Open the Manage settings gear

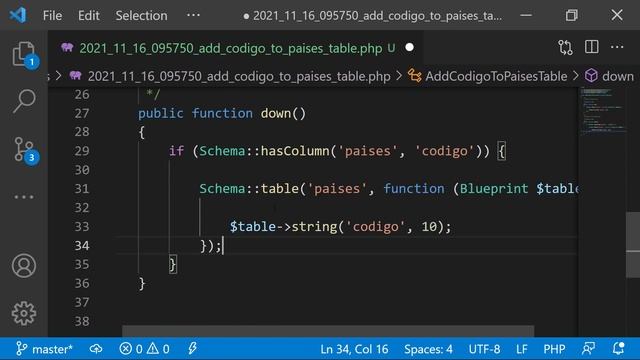[x=24, y=313]
